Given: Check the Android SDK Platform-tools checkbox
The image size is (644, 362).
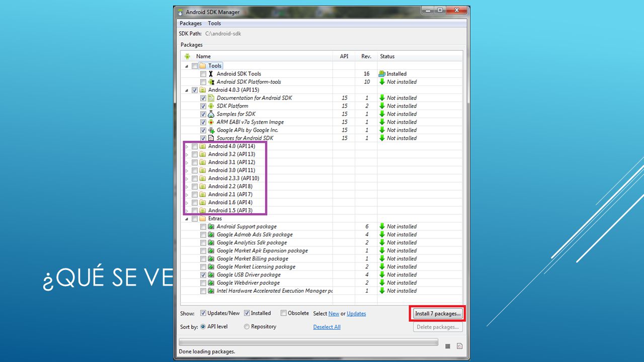Looking at the screenshot, I should pos(203,82).
